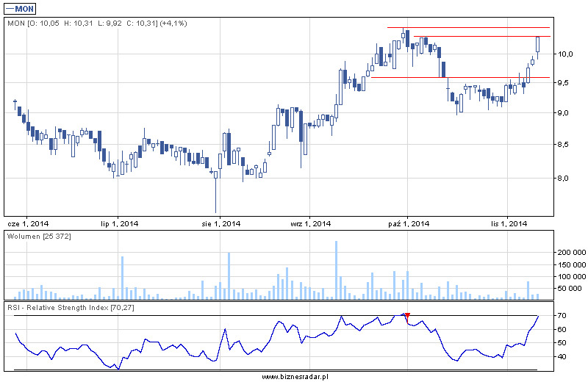Click the 9,0 price axis label
The width and height of the screenshot is (588, 382).
point(563,113)
